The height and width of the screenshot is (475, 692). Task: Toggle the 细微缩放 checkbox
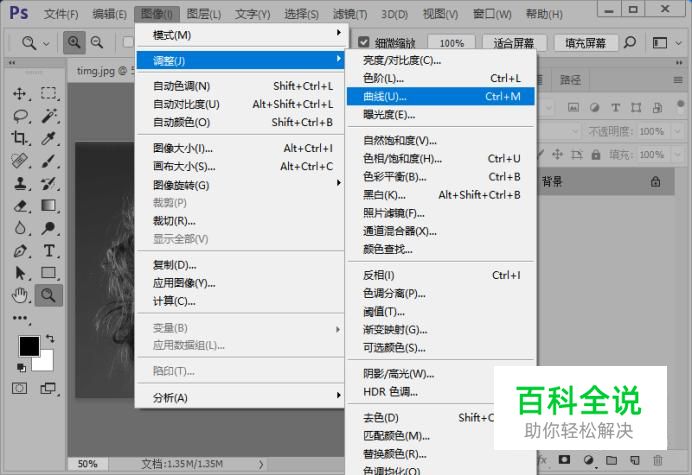[364, 42]
